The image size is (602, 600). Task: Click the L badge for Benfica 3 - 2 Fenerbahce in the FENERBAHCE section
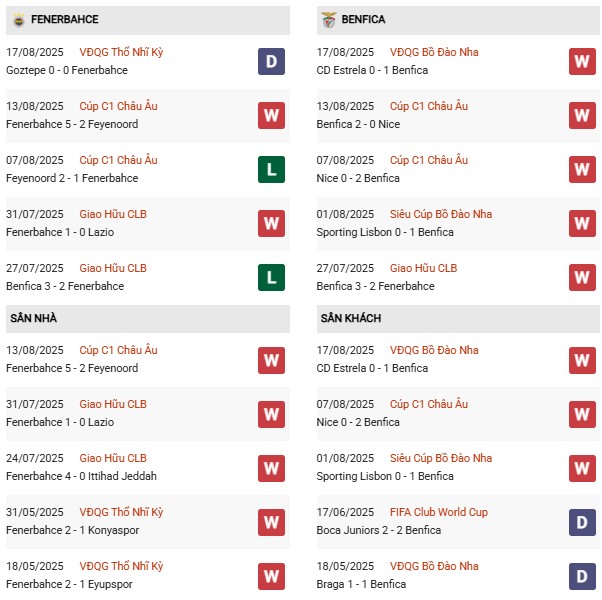click(271, 277)
